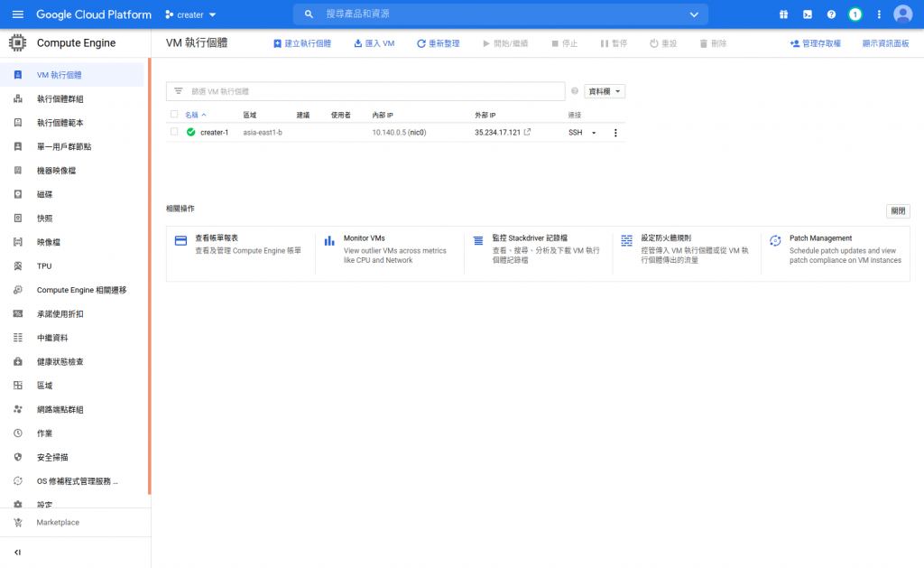The image size is (924, 568).
Task: Open the top bar more options menu
Action: (879, 14)
